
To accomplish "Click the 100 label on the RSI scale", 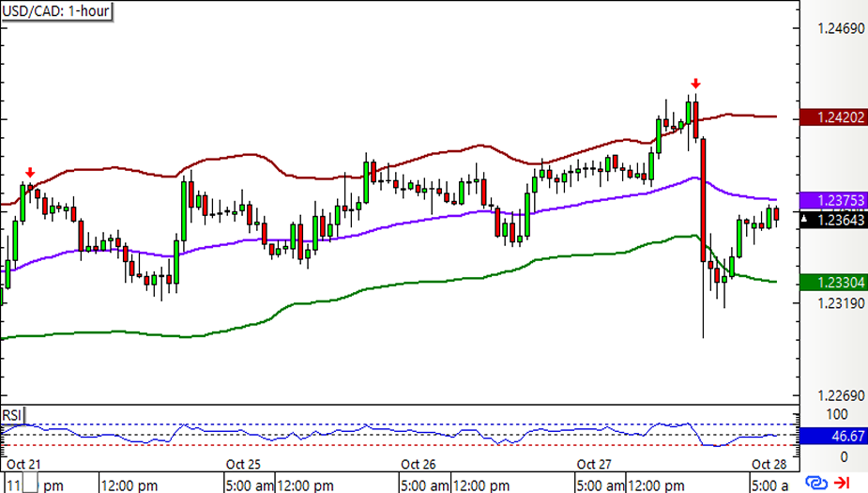I will (x=836, y=414).
